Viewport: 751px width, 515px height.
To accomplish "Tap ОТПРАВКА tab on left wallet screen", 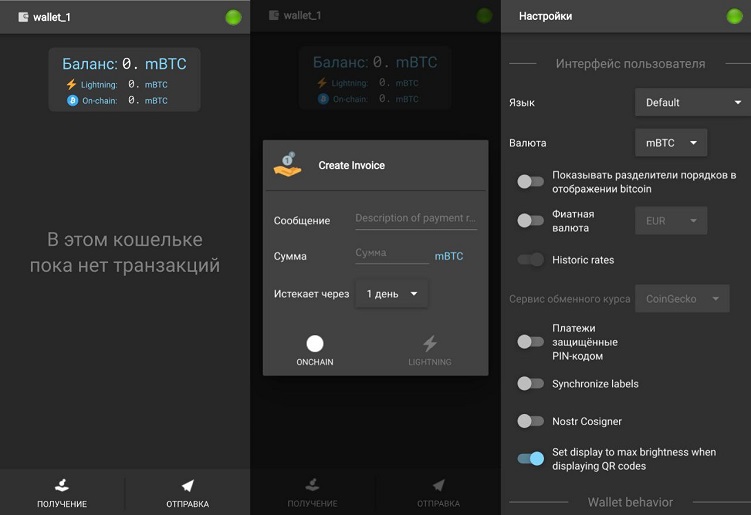I will (187, 493).
